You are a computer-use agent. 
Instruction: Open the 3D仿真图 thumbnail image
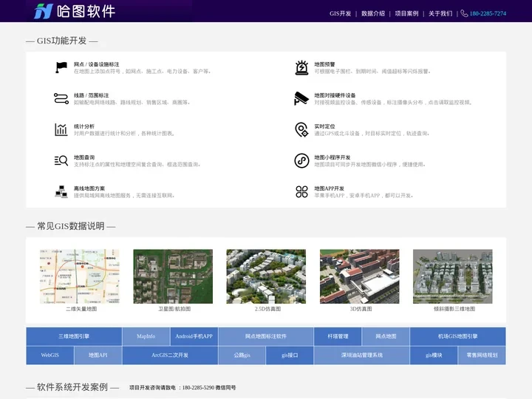(360, 276)
